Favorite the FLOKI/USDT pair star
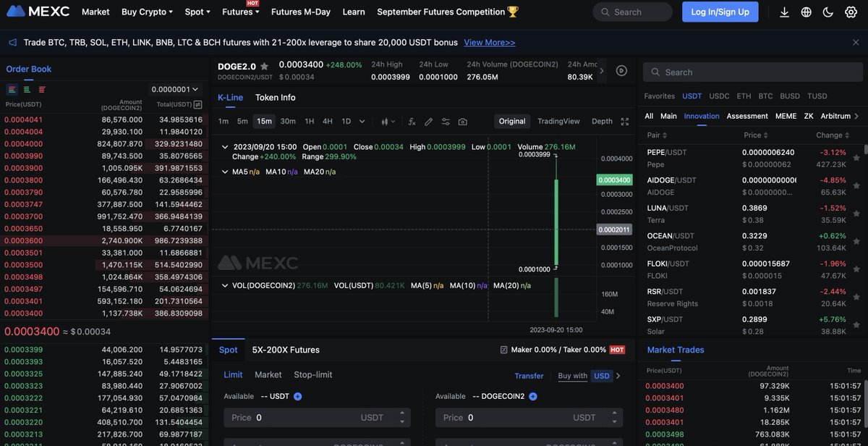Image resolution: width=868 pixels, height=446 pixels. point(856,269)
